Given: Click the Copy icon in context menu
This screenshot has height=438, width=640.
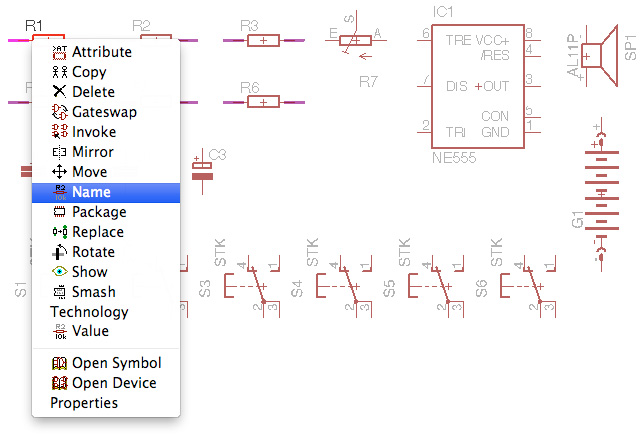Looking at the screenshot, I should pos(59,72).
